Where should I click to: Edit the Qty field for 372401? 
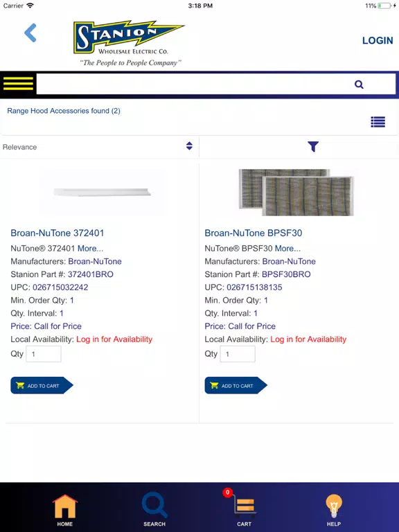click(x=44, y=354)
